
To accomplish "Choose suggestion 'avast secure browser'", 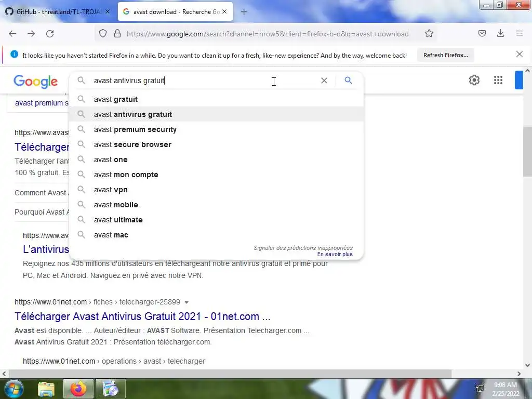I will [x=217, y=144].
